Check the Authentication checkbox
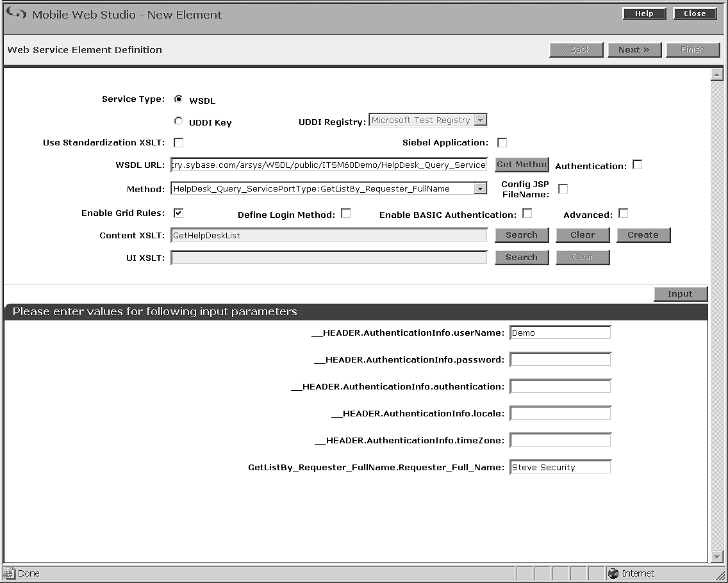 (x=638, y=165)
